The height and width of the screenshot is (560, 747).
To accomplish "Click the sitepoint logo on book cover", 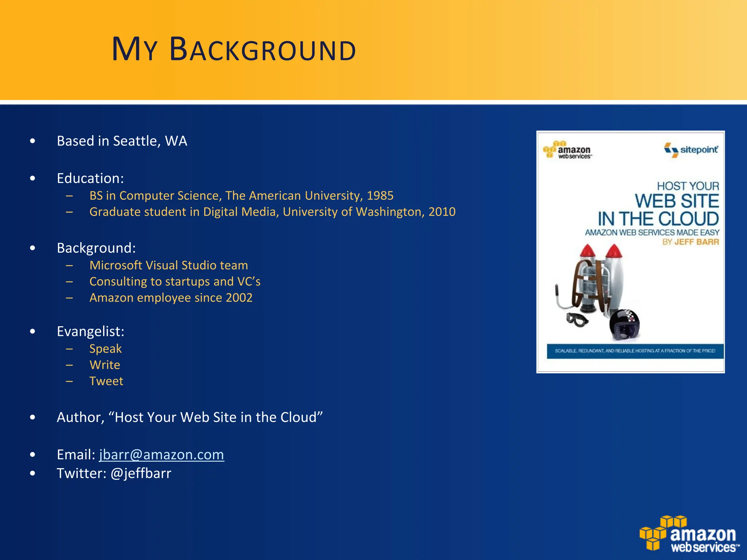I will (691, 150).
